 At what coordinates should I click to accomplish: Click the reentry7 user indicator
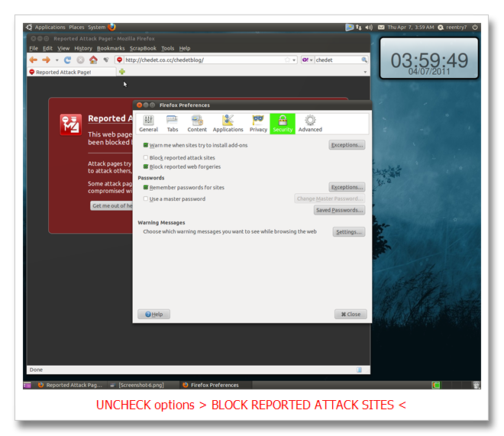click(x=453, y=27)
